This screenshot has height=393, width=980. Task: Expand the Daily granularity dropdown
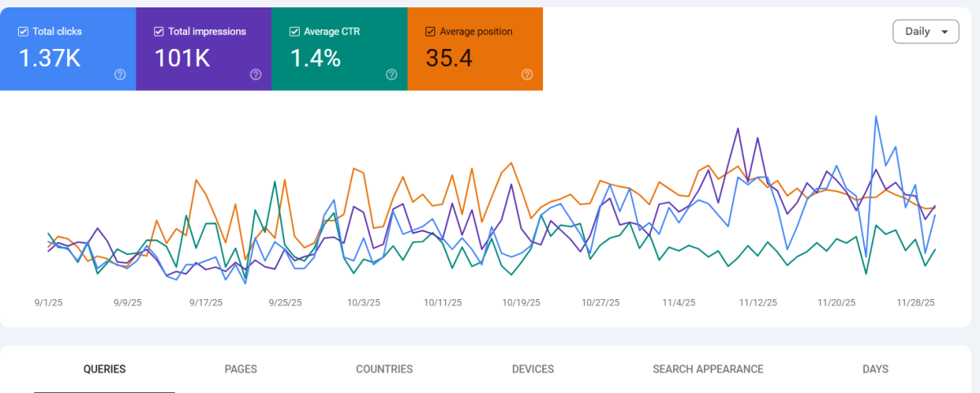click(x=925, y=32)
